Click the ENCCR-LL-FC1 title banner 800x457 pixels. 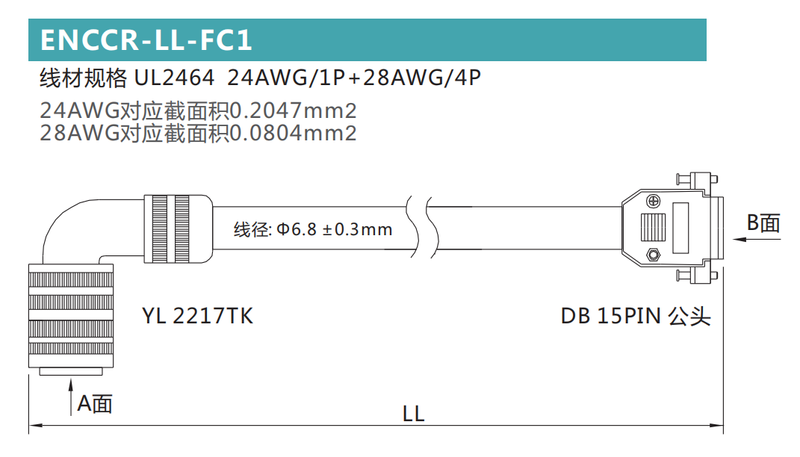[x=367, y=40]
